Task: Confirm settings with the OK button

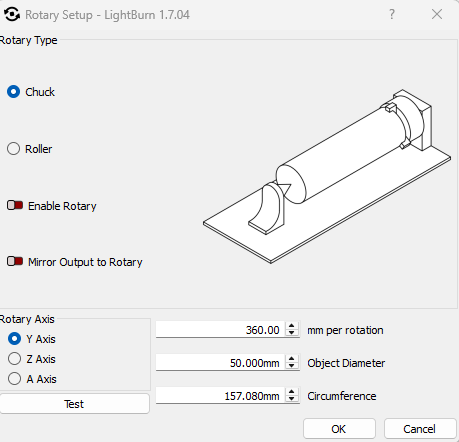Action: [339, 429]
